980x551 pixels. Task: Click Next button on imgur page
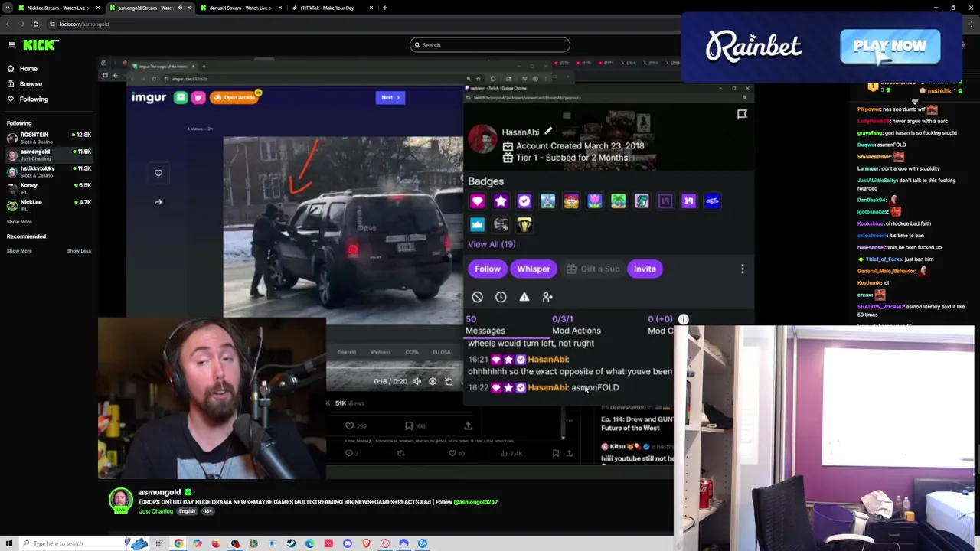(390, 97)
